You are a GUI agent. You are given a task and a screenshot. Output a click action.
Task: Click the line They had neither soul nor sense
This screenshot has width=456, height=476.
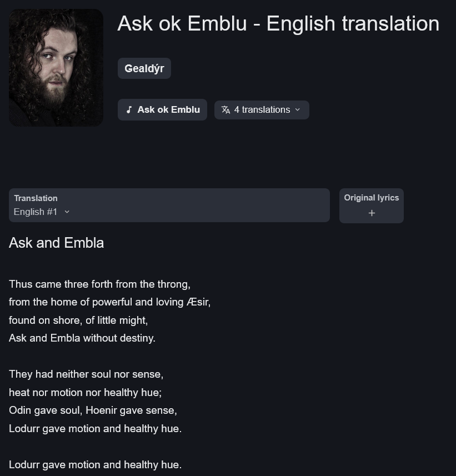click(86, 374)
